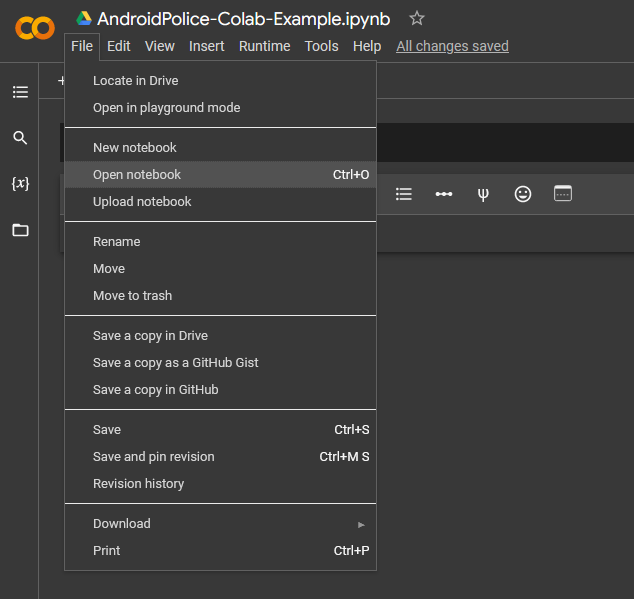Click Upload notebook option
The width and height of the screenshot is (634, 599).
point(142,201)
